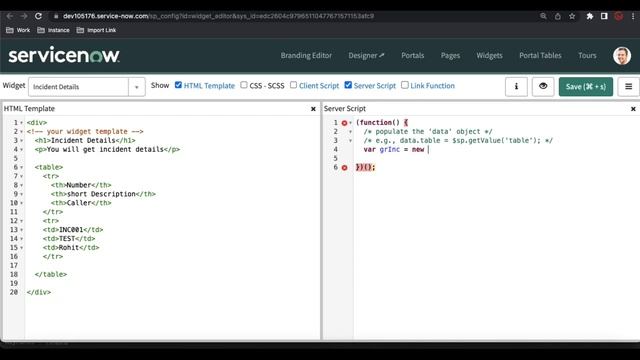Viewport: 640px width, 360px height.
Task: Collapse function fold at script line 1
Action: (351, 122)
